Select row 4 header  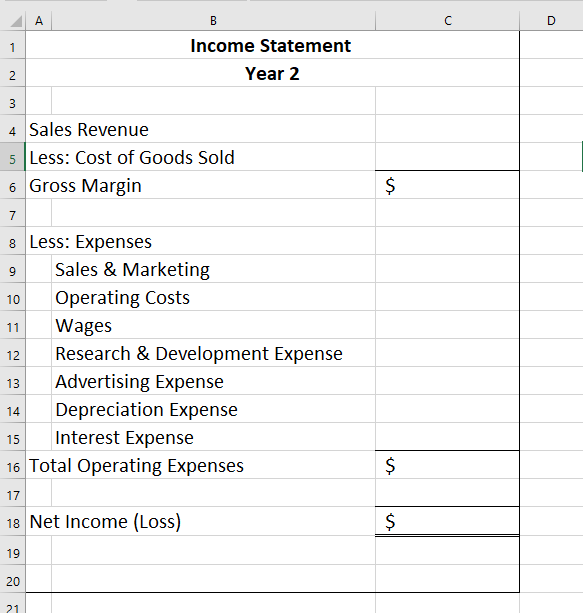click(13, 129)
